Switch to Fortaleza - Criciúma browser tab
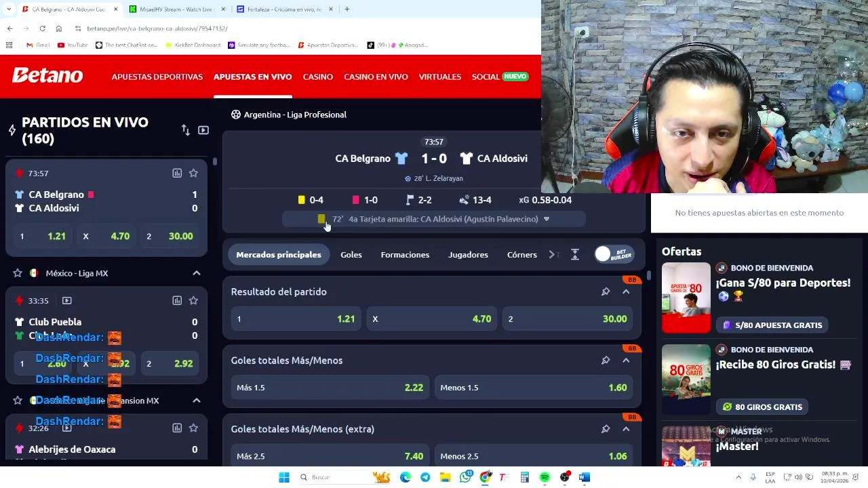 [285, 9]
